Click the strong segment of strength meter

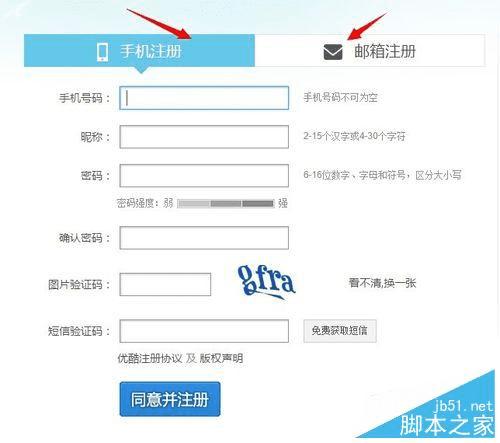(258, 203)
